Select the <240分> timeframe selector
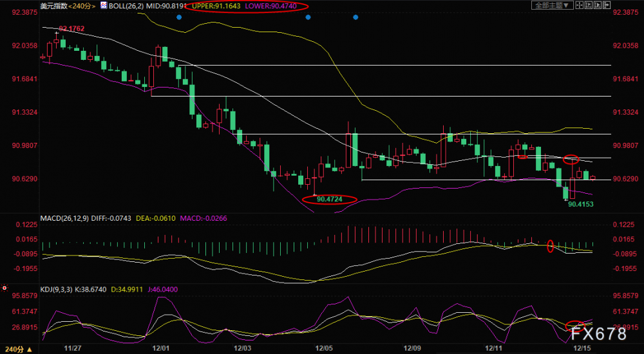Viewport: 644px width, 354px height. point(82,6)
